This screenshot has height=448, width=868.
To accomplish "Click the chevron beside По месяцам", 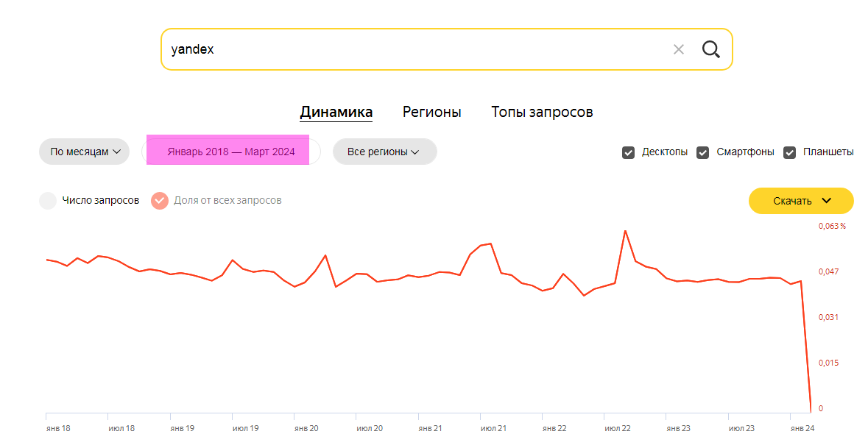I will click(x=117, y=152).
